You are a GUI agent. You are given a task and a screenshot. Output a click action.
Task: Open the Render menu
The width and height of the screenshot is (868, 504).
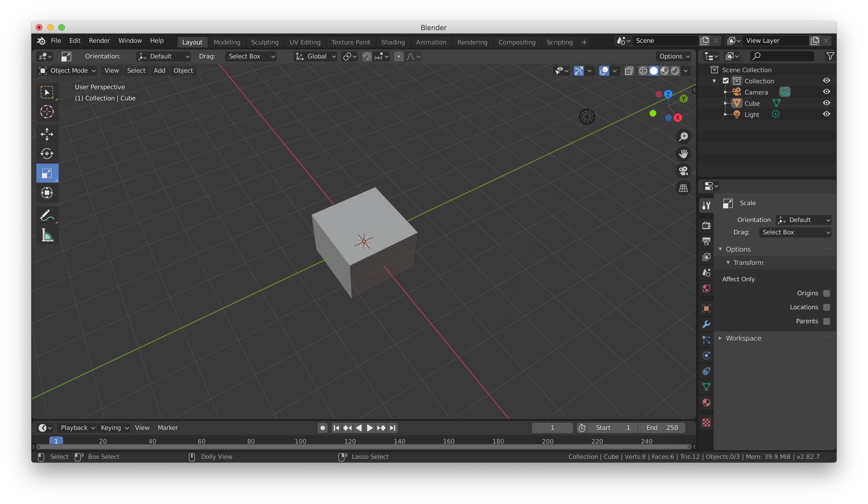pos(99,41)
